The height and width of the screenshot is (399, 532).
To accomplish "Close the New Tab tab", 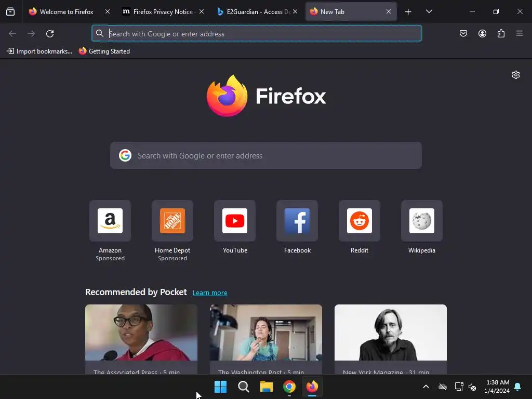I will coord(389,12).
